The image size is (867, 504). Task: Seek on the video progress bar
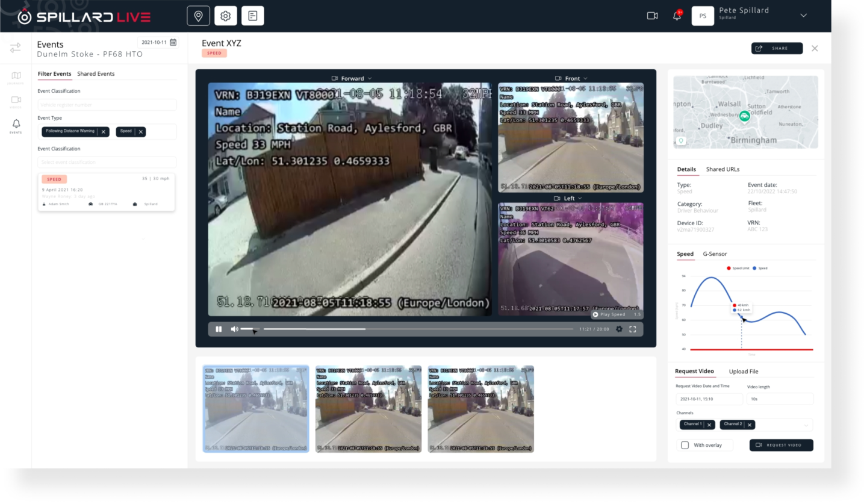(x=418, y=329)
